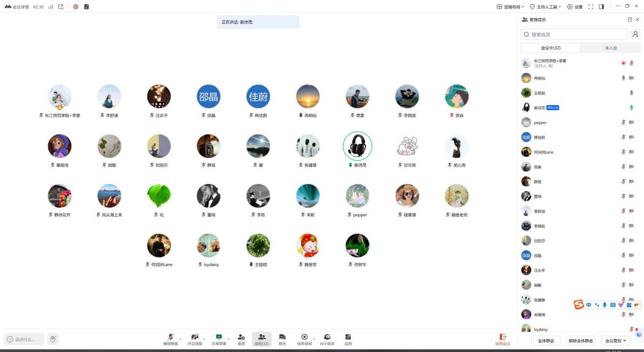This screenshot has width=644, height=352.
Task: Click the raise hand icon
Action: pyautogui.click(x=53, y=339)
